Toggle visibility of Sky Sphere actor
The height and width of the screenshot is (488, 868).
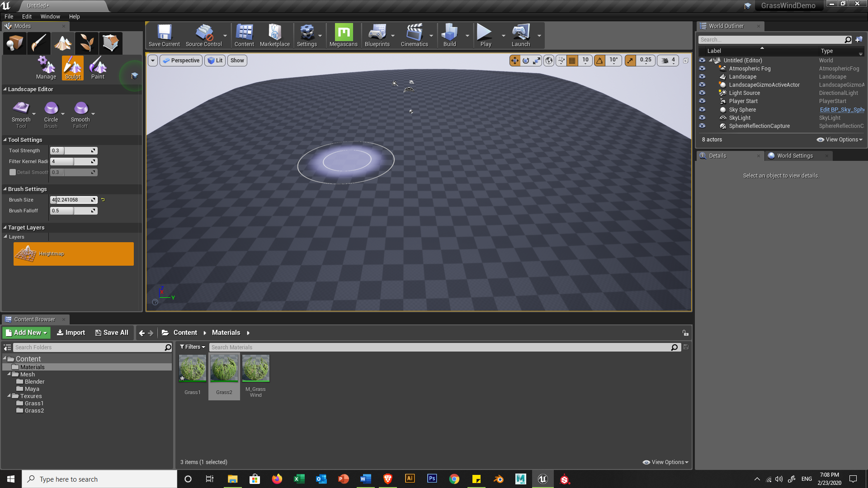[x=702, y=110]
